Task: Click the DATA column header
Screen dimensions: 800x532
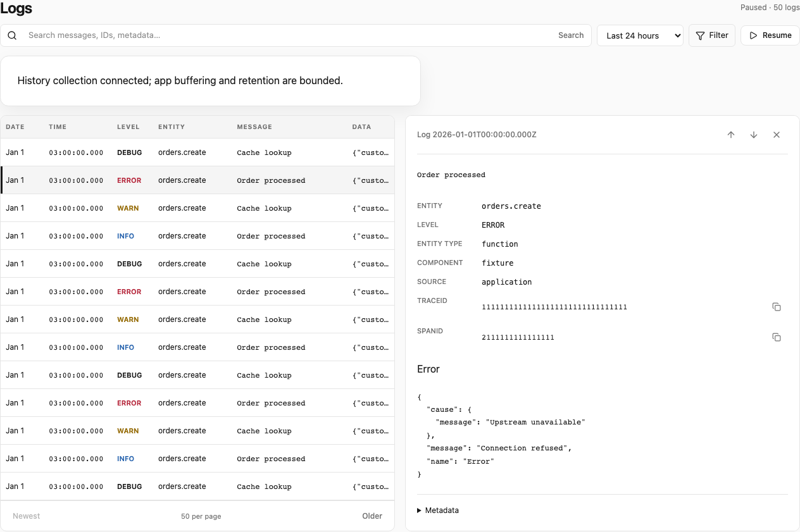Action: 361,127
